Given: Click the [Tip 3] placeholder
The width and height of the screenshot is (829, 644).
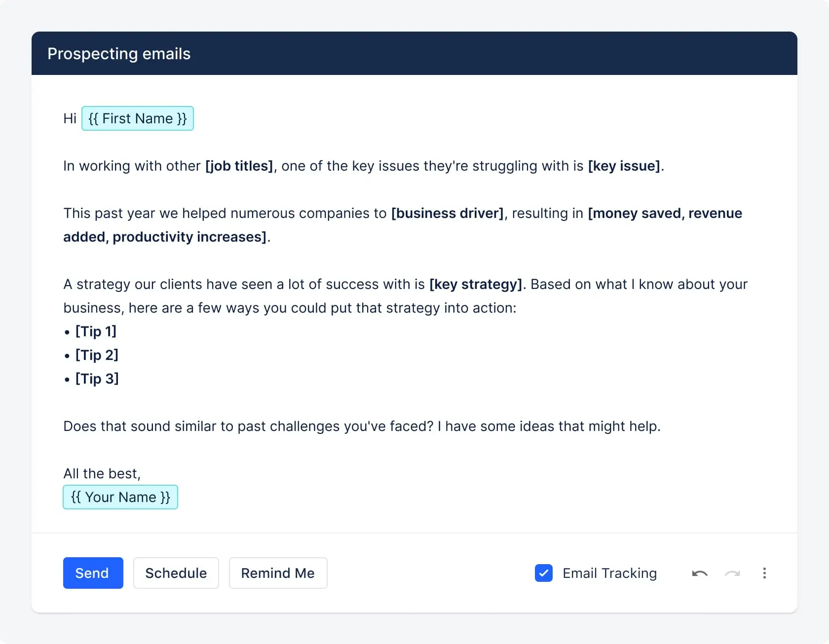Looking at the screenshot, I should pyautogui.click(x=97, y=379).
